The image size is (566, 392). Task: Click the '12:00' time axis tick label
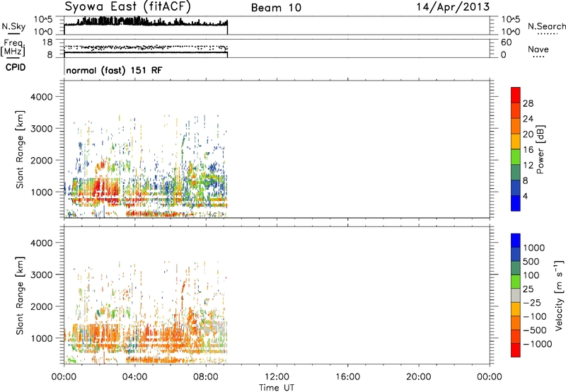click(x=277, y=377)
